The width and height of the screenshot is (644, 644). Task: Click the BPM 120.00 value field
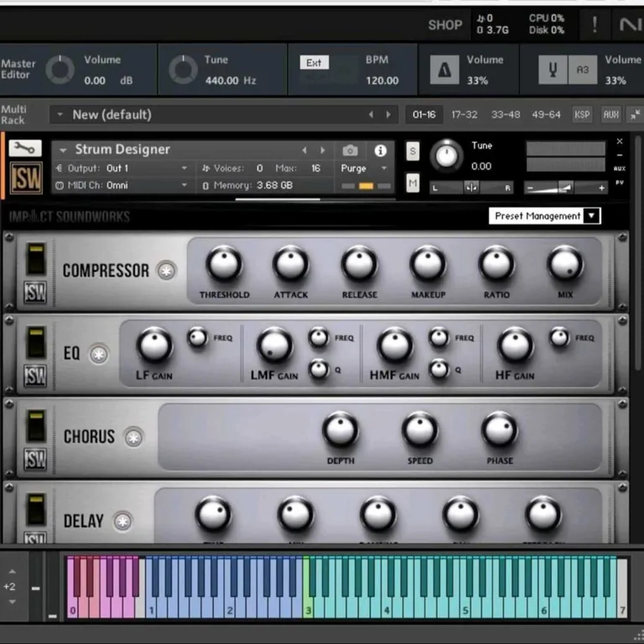pyautogui.click(x=382, y=81)
